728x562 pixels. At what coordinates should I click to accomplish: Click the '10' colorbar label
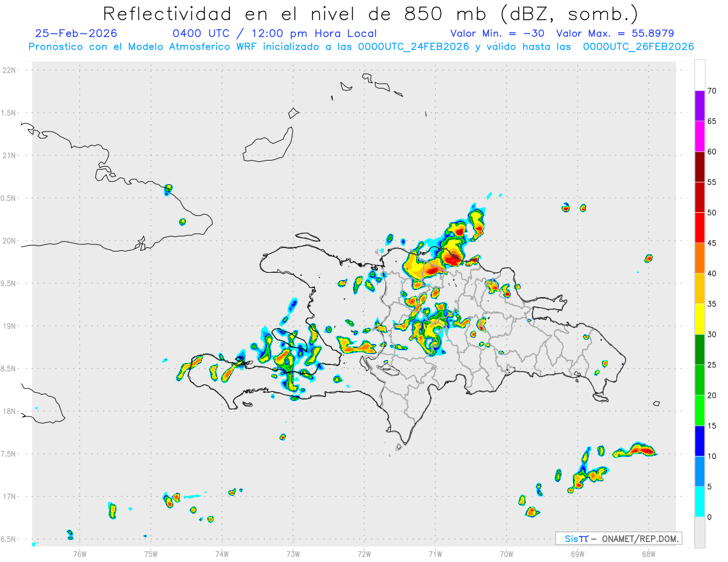tap(712, 456)
